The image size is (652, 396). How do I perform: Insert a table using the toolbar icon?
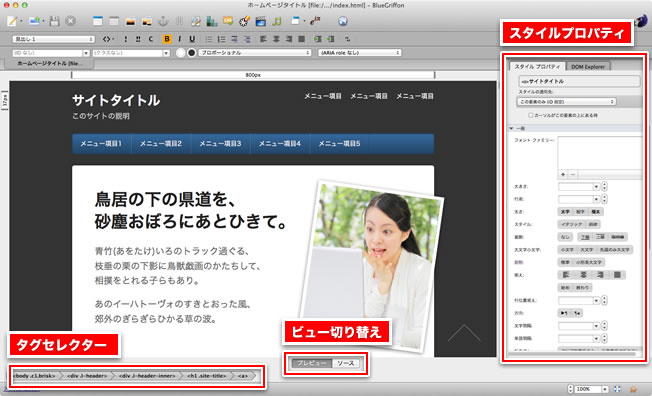pyautogui.click(x=98, y=21)
